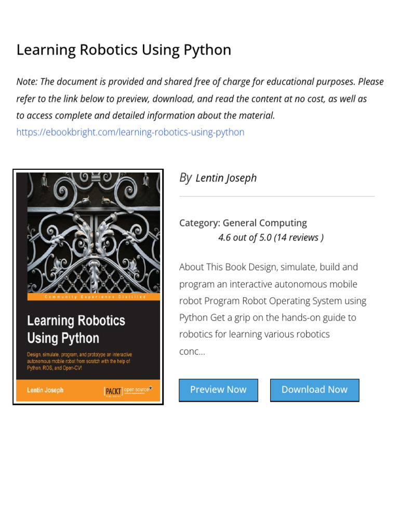The height and width of the screenshot is (532, 399).
Task: Click the white cover title Learning Robotics Using Python
Action: [x=76, y=329]
